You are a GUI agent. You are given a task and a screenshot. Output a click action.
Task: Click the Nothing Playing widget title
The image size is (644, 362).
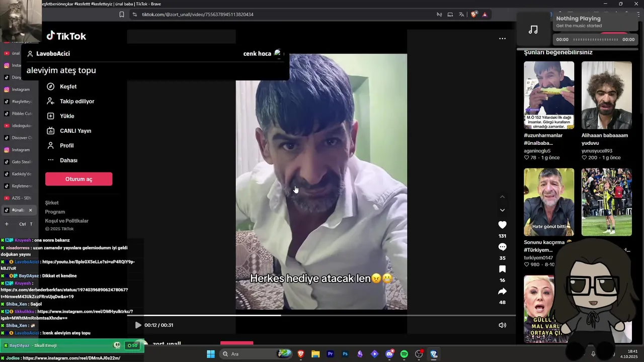579,19
